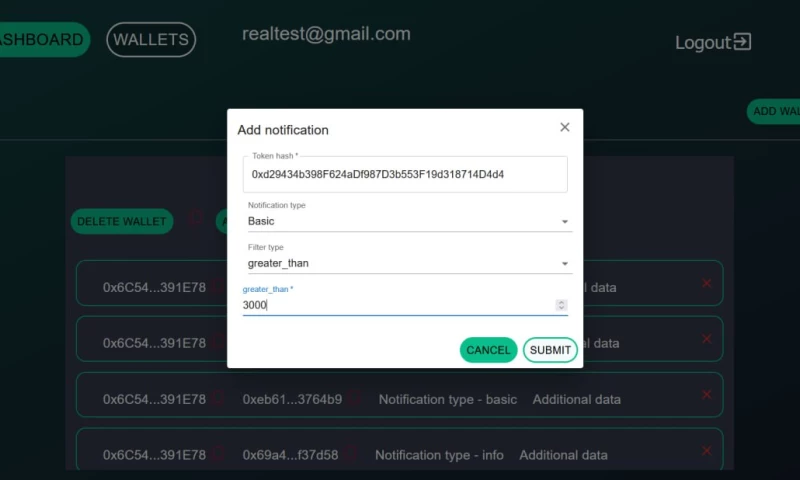Click the greater_than number spinner arrows
This screenshot has width=800, height=480.
pyautogui.click(x=561, y=305)
